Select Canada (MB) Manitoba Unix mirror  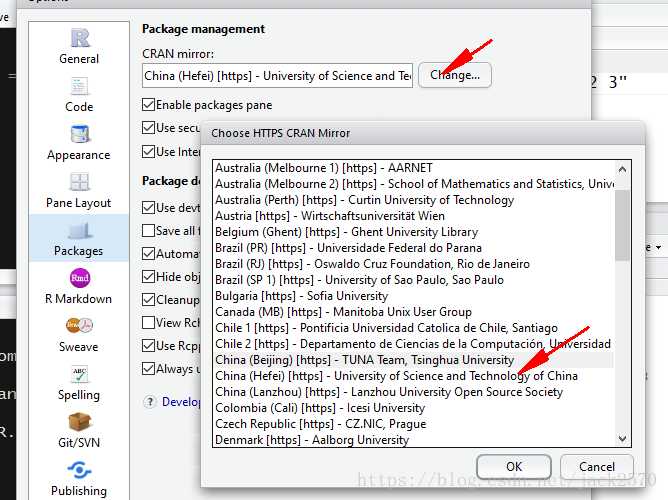(414, 312)
